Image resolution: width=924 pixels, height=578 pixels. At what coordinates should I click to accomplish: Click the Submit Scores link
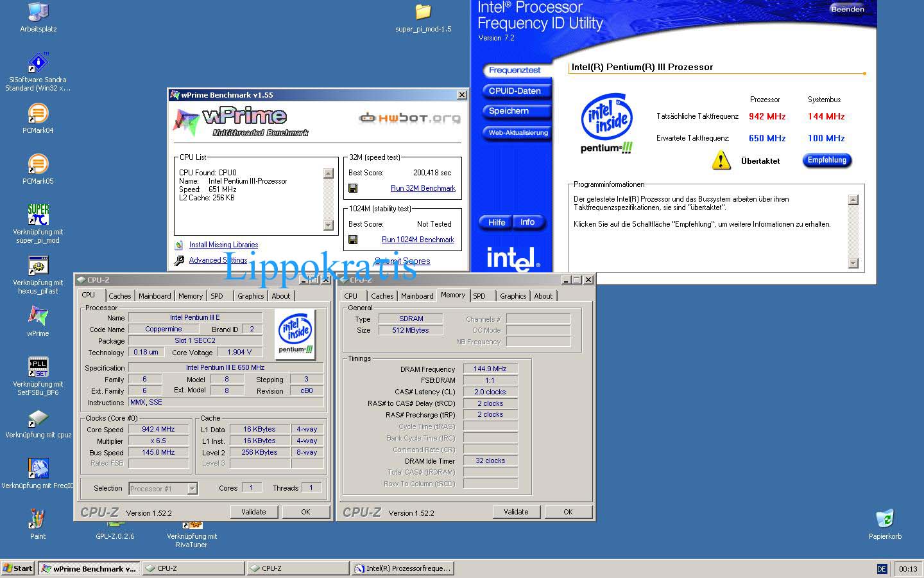coord(403,261)
